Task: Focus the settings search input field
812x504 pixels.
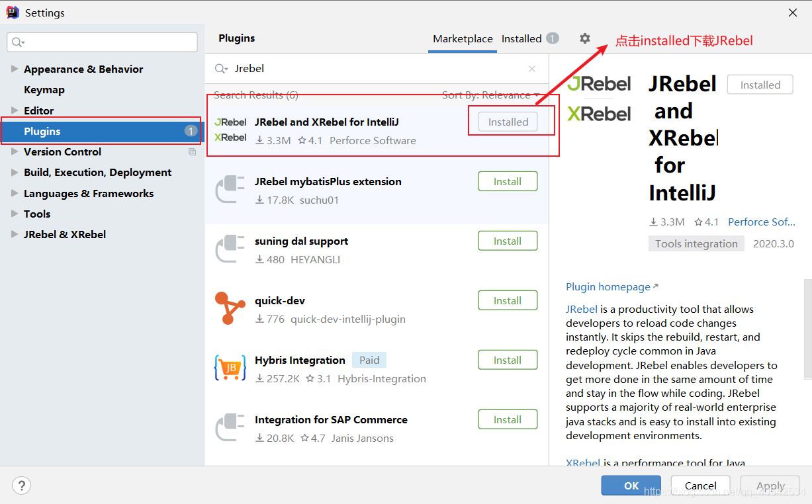Action: pos(102,42)
